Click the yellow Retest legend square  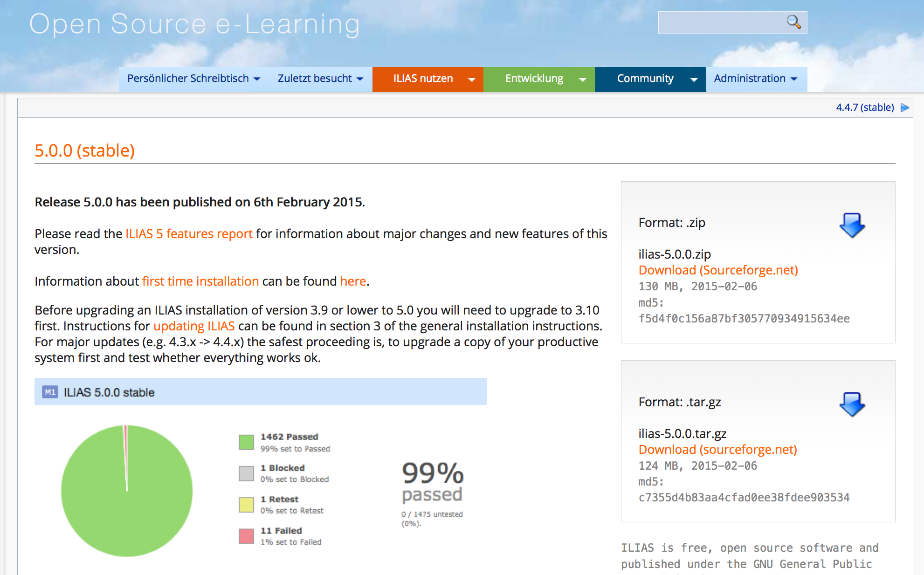point(246,505)
